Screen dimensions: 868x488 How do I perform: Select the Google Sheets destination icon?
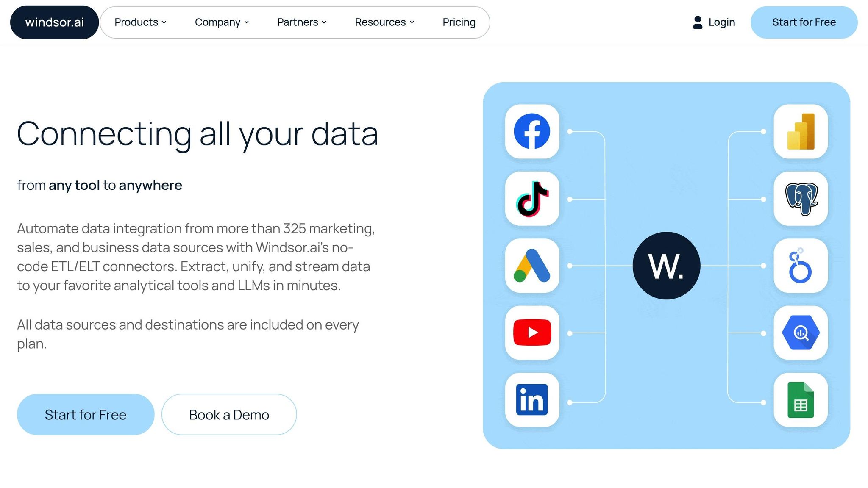pyautogui.click(x=801, y=400)
